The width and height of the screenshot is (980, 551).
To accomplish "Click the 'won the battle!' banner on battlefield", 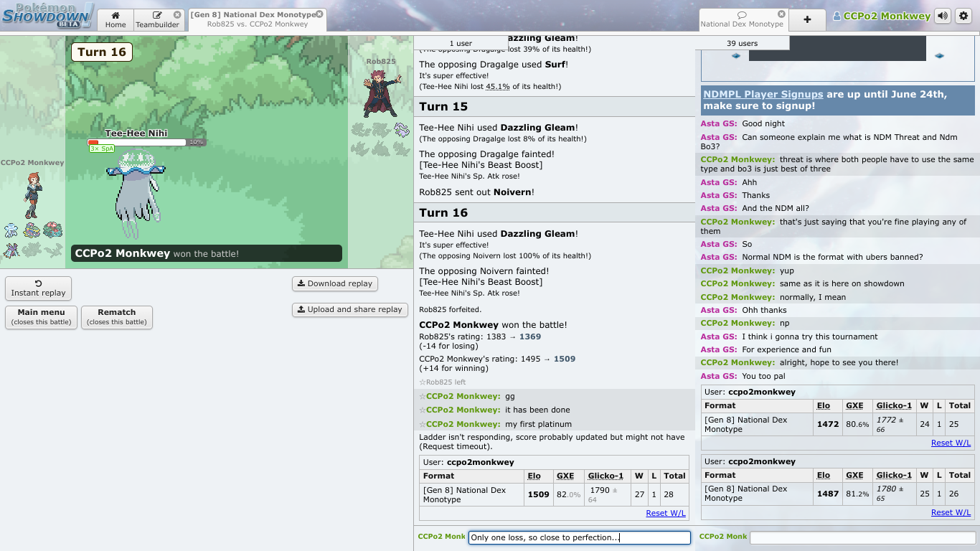I will click(207, 253).
